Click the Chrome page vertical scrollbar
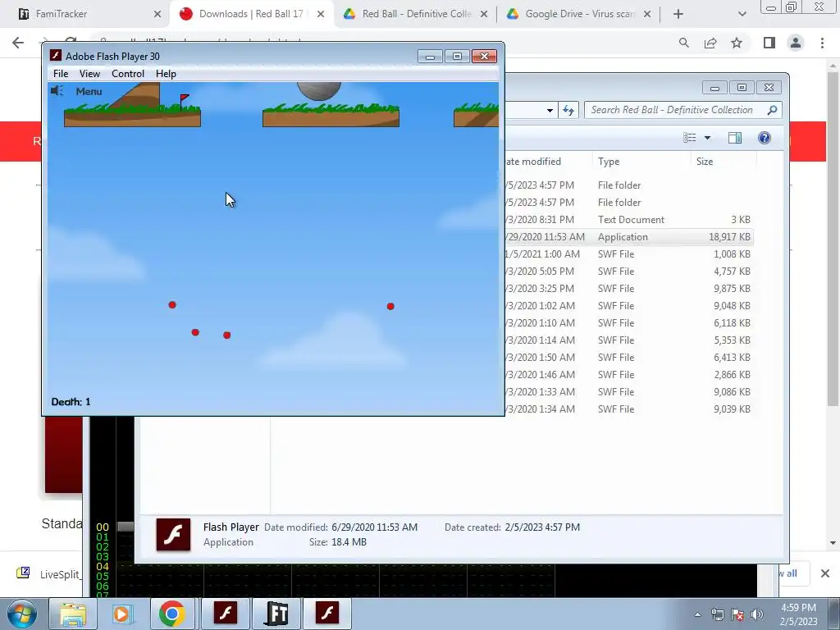840x630 pixels. [833, 239]
